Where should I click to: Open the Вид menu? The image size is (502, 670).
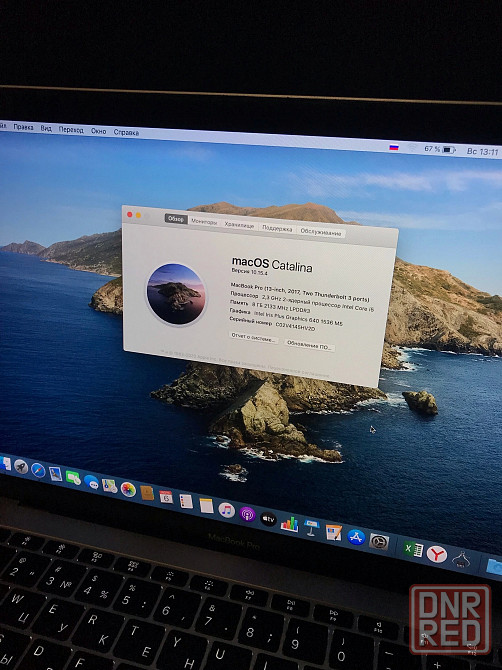point(46,129)
